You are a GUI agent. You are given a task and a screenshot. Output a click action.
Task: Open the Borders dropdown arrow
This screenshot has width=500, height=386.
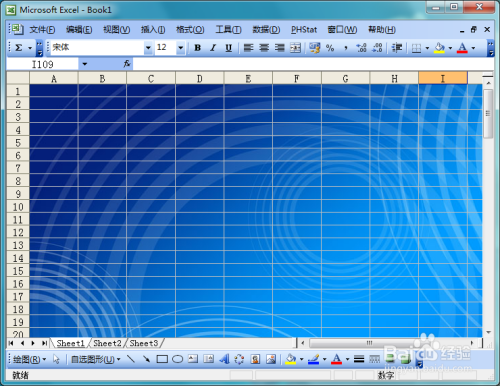click(427, 48)
